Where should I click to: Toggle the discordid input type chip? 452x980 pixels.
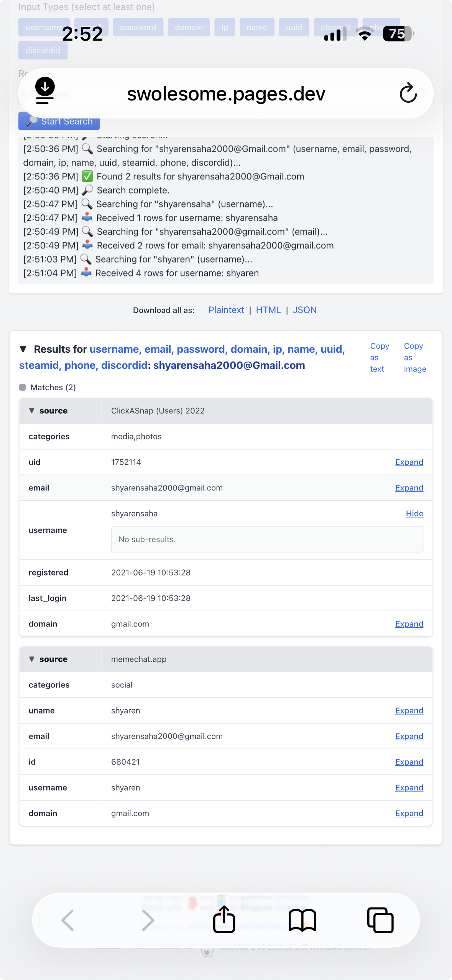(x=43, y=50)
